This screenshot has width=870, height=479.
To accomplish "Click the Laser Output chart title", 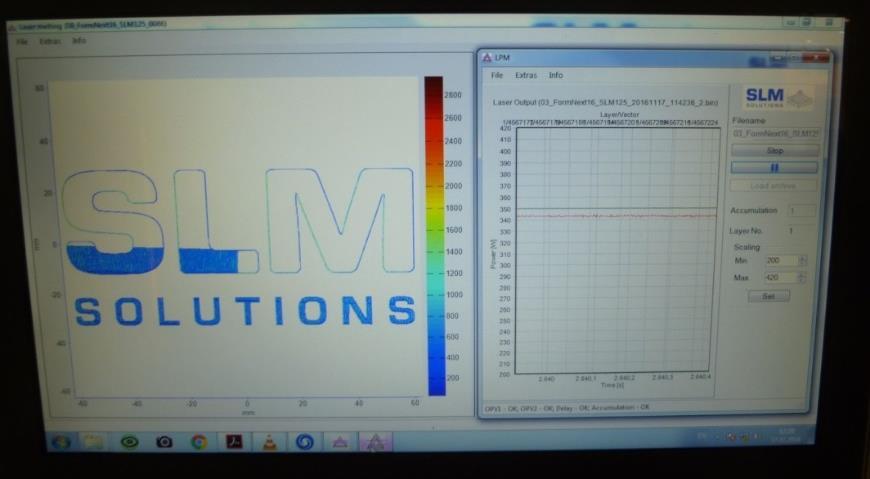I will (605, 103).
